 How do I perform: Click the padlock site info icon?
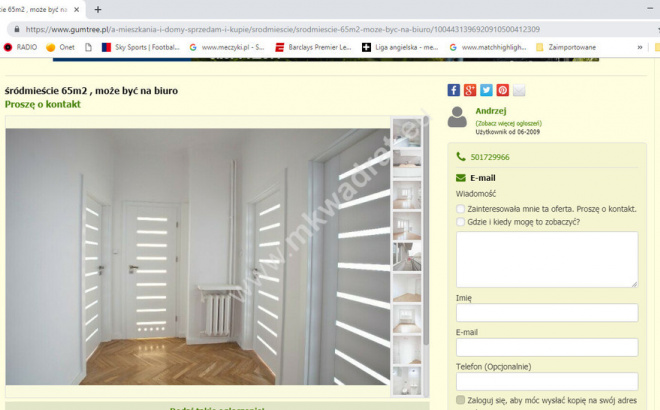[x=17, y=29]
